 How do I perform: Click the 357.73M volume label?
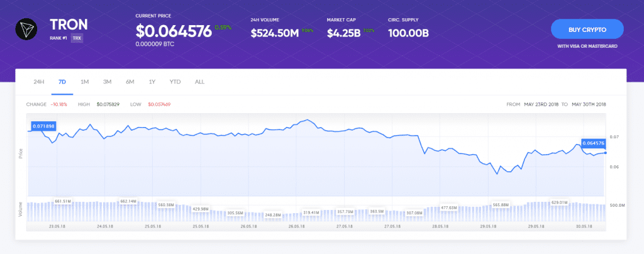(345, 211)
